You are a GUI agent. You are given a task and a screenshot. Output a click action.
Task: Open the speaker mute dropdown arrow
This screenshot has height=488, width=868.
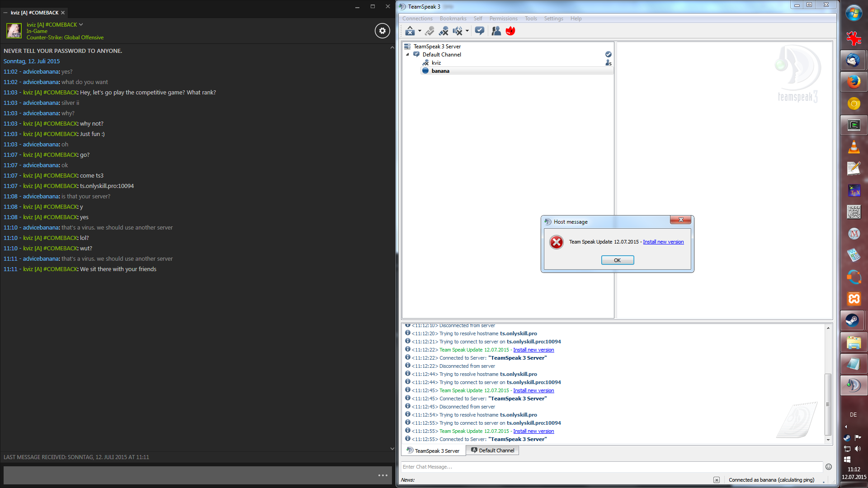coord(467,31)
